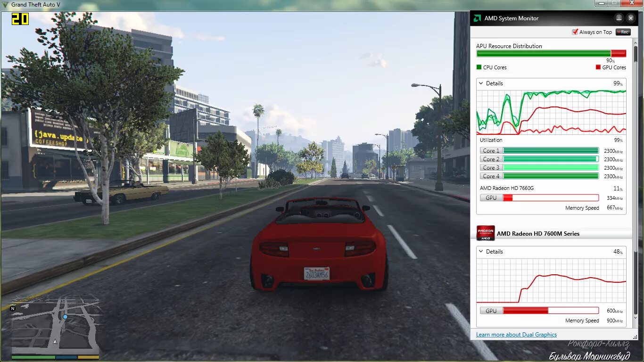The height and width of the screenshot is (362, 644).
Task: Click the Core 2 utilization bar
Action: pos(551,159)
